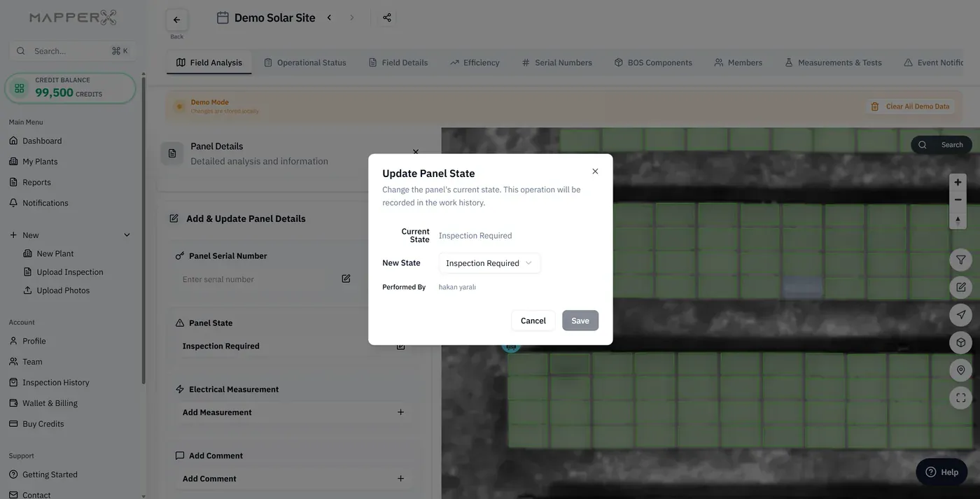This screenshot has width=980, height=499.
Task: Click the location pin map tool
Action: pos(961,370)
